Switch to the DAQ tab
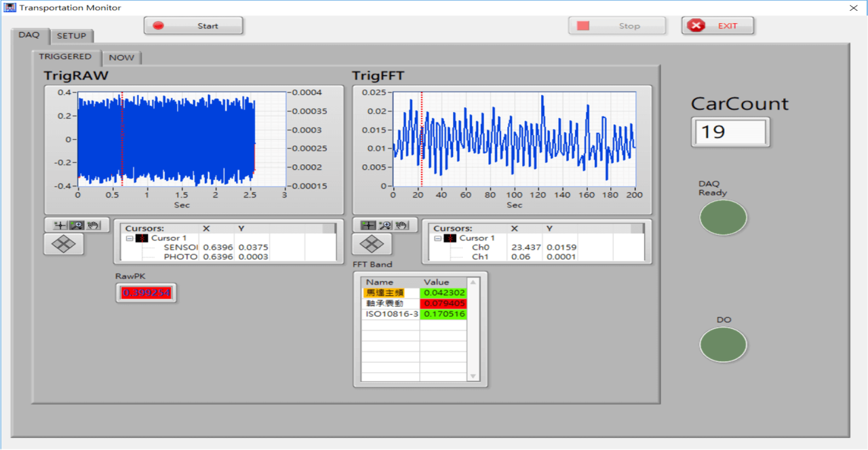The width and height of the screenshot is (868, 450). (29, 35)
